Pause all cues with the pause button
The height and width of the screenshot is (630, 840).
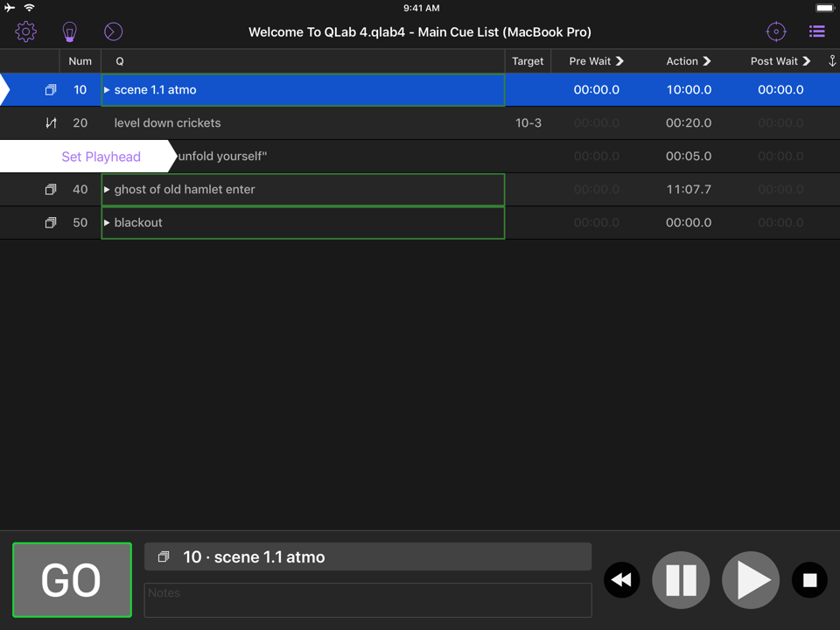(x=681, y=580)
